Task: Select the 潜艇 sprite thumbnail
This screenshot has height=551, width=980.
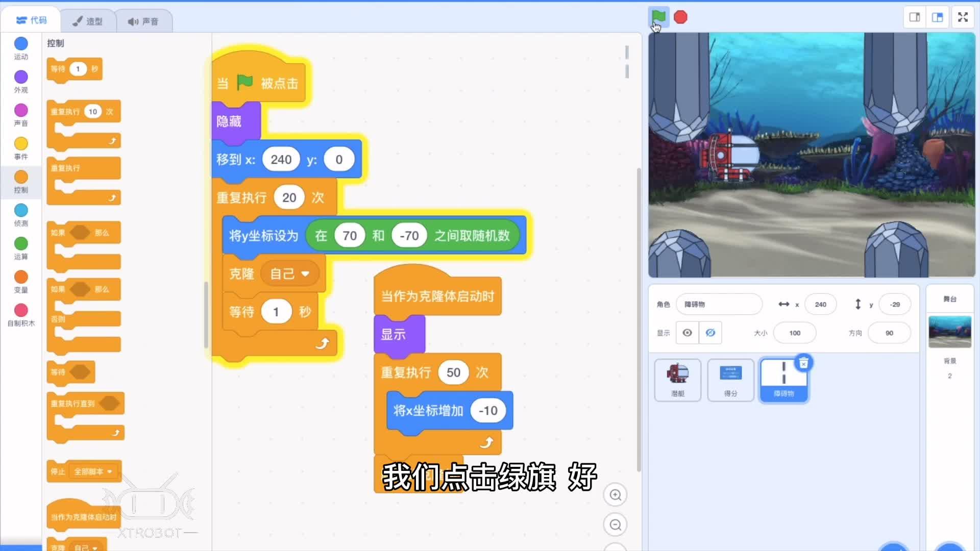Action: 677,380
